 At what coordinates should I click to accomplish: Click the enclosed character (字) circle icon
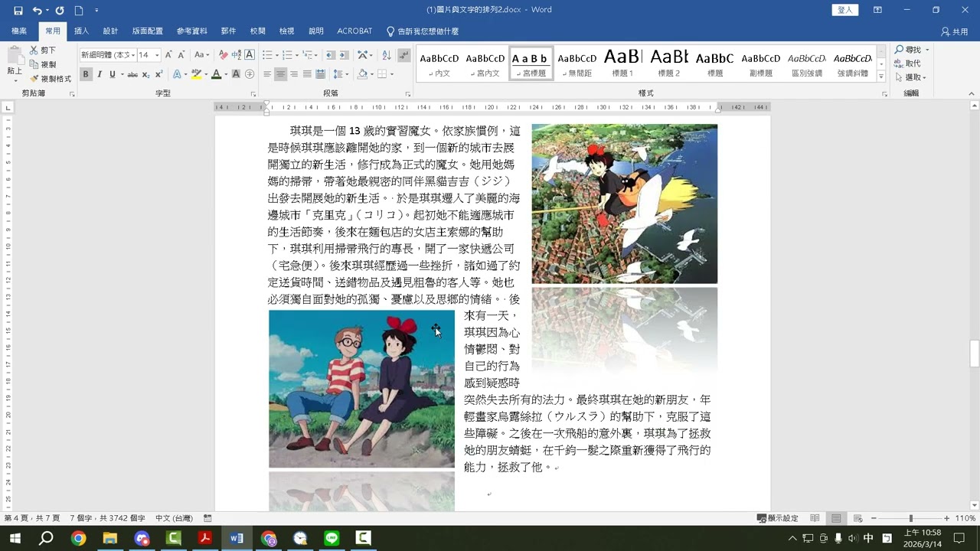[250, 74]
